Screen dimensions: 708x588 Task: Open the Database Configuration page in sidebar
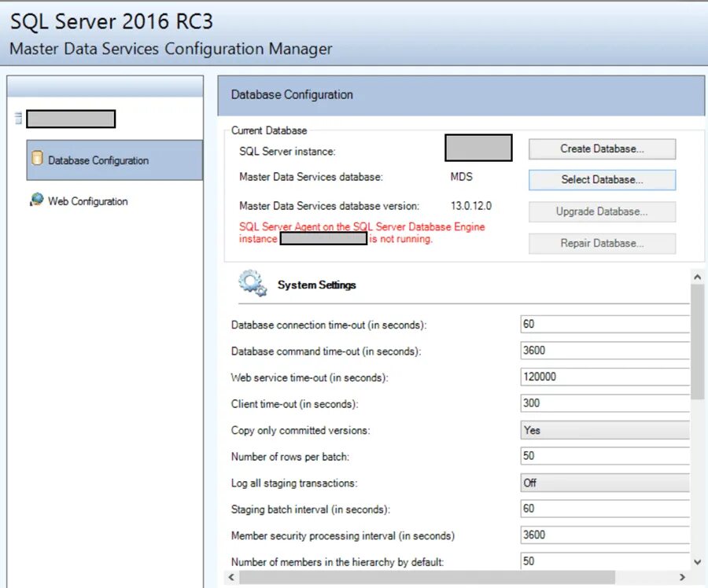[115, 160]
